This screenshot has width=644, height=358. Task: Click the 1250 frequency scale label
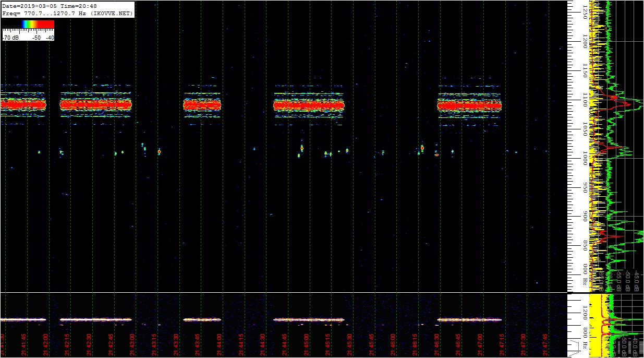point(585,13)
